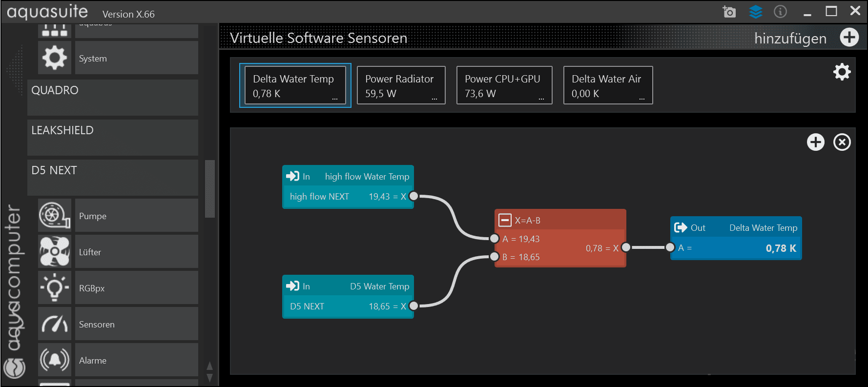This screenshot has width=868, height=387.
Task: Open the ellipsis menu on Delta Water Air tile
Action: click(642, 99)
